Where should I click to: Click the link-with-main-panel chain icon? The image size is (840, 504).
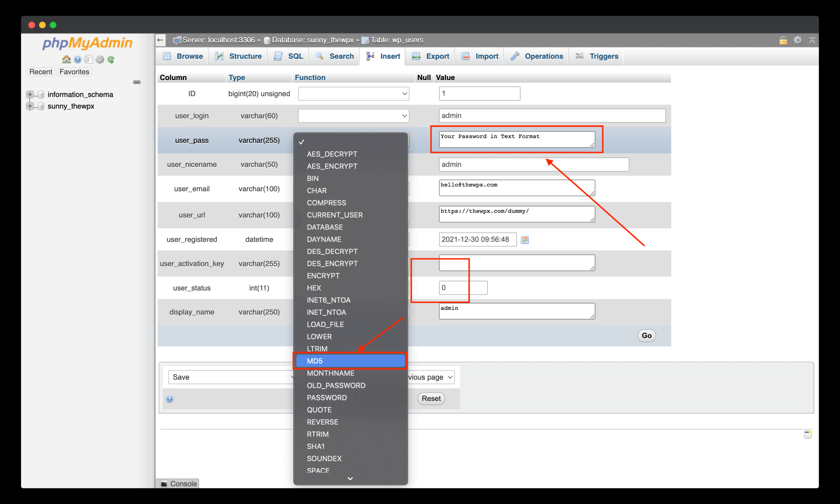pos(136,82)
